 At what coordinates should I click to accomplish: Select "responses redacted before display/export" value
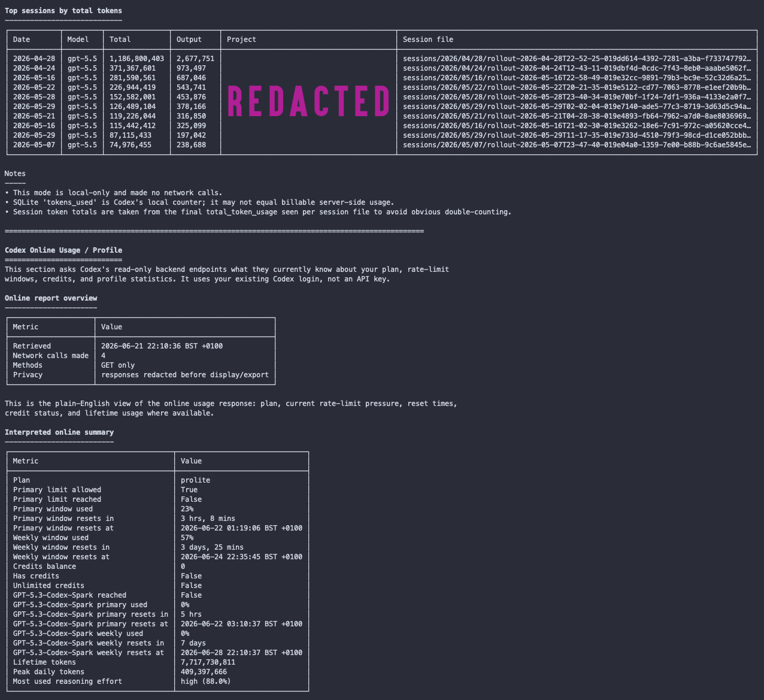(x=185, y=375)
